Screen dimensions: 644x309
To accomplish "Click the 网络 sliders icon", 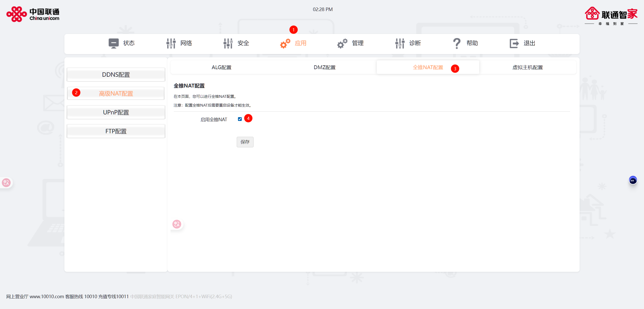I will point(171,43).
